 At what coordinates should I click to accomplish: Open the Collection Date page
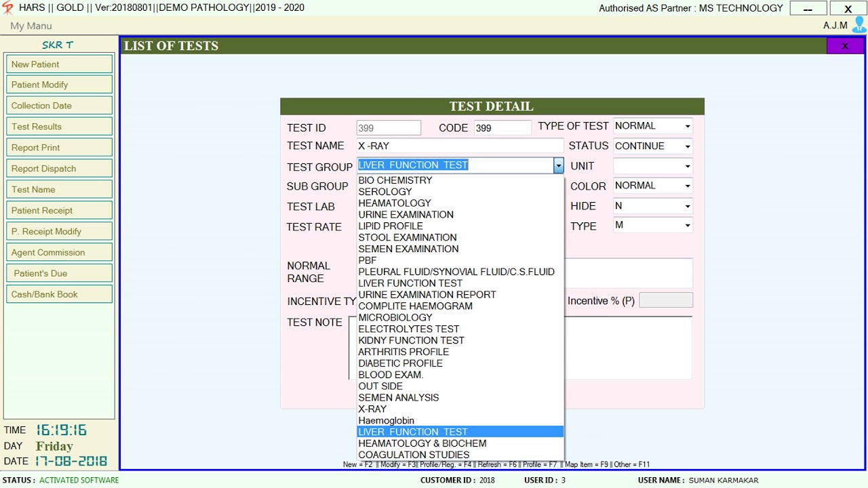click(x=60, y=106)
